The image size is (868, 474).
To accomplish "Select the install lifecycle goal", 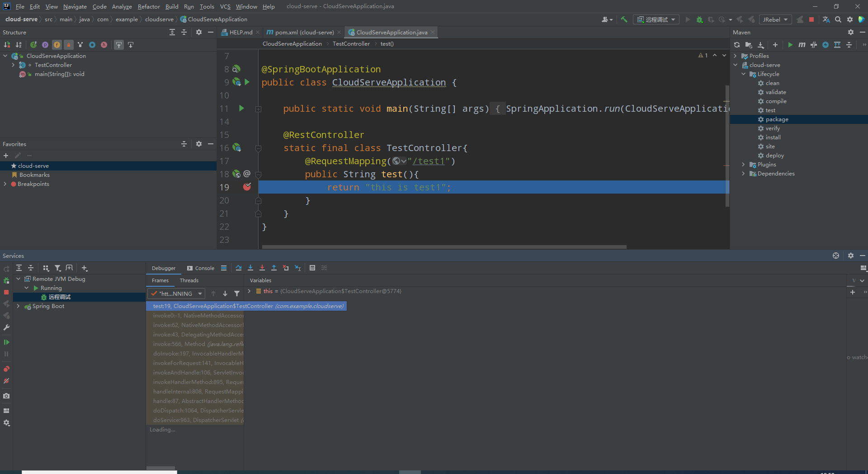I will coord(773,137).
